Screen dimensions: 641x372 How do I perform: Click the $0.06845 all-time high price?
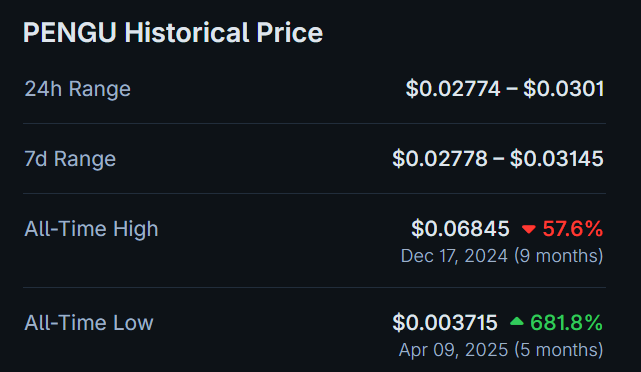460,229
